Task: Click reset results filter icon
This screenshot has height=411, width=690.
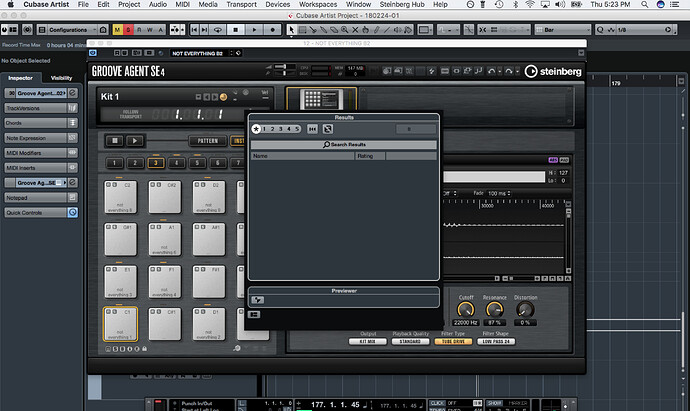Action: tap(312, 129)
